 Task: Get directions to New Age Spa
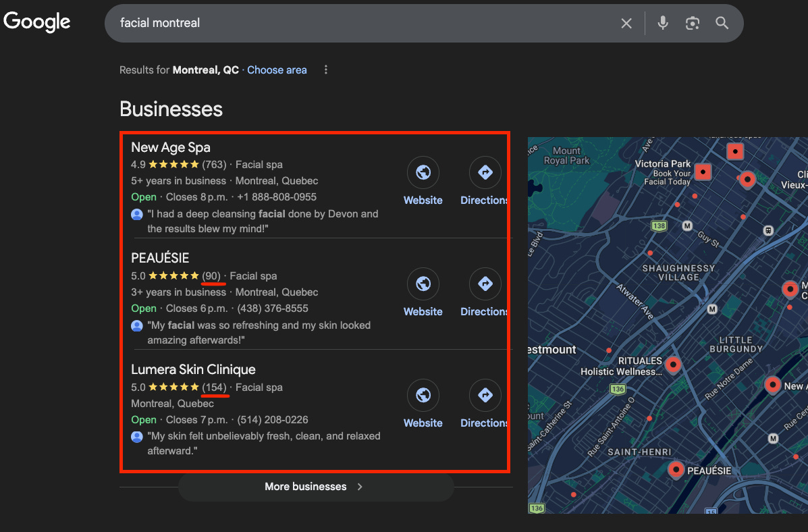tap(485, 172)
